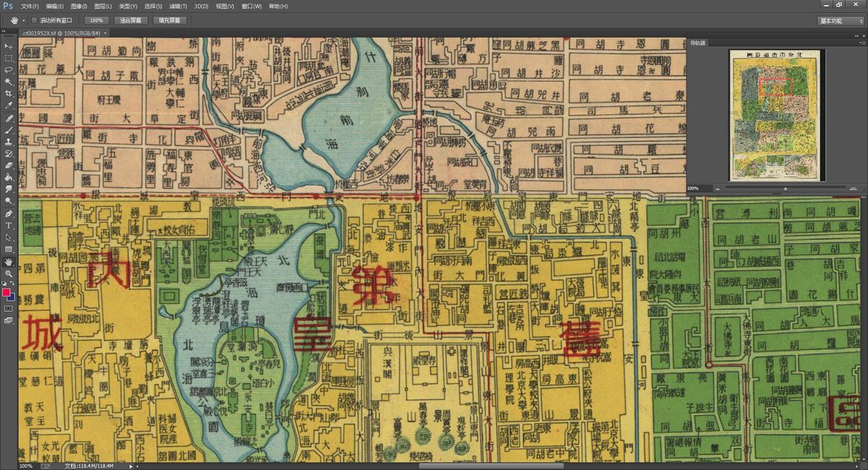Open the 3D(D) menu
The image size is (868, 470).
tap(201, 6)
